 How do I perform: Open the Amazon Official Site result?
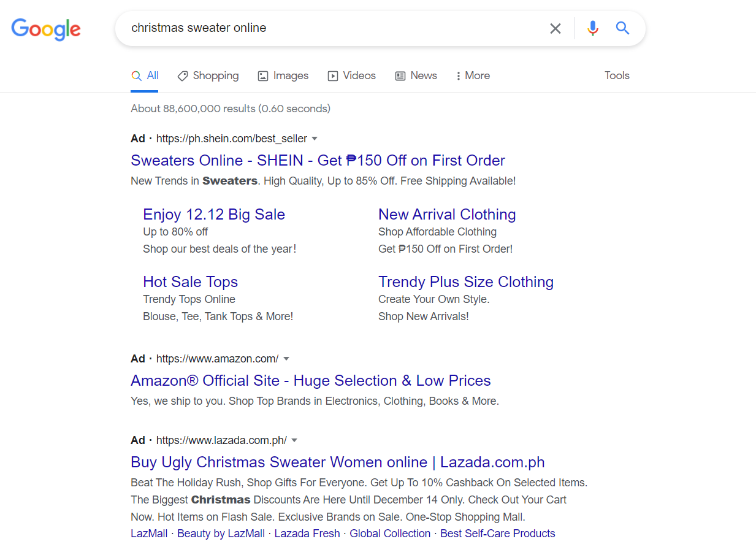(x=311, y=380)
